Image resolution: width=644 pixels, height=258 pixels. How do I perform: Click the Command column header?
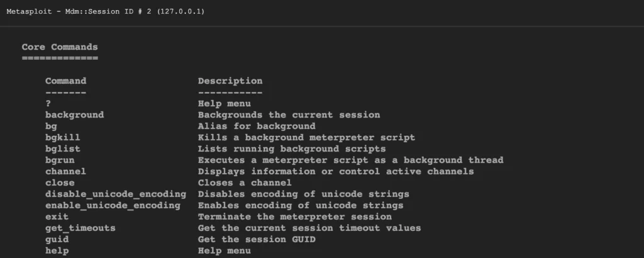pos(65,81)
